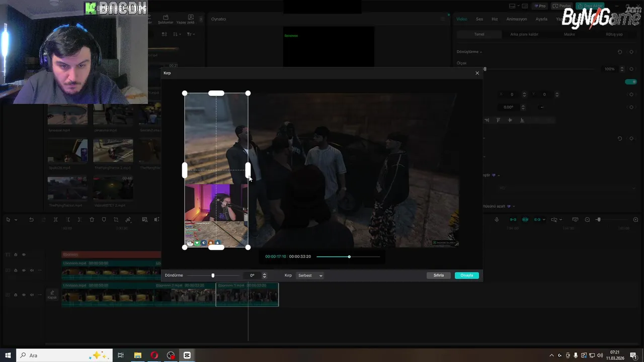
Task: Click the crop box bottom-right corner handle
Action: (248, 247)
